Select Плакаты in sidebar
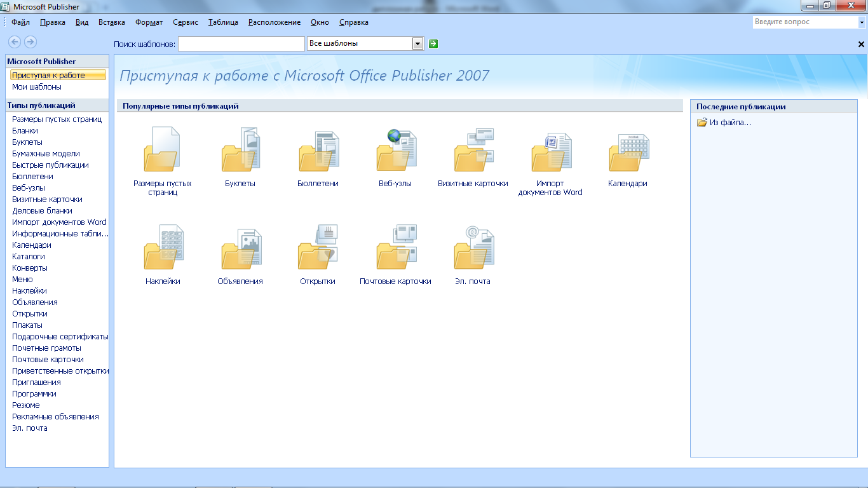Image resolution: width=868 pixels, height=488 pixels. [x=27, y=325]
